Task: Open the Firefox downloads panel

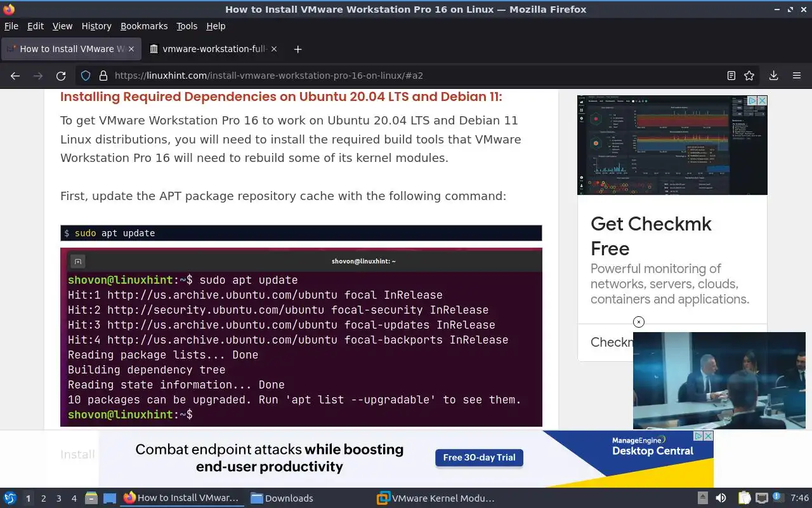Action: coord(774,76)
